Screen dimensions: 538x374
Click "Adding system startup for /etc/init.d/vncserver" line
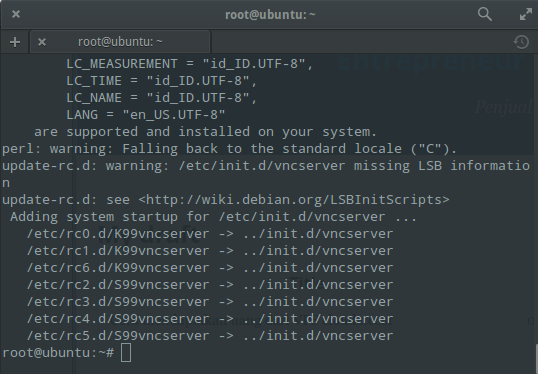(213, 217)
